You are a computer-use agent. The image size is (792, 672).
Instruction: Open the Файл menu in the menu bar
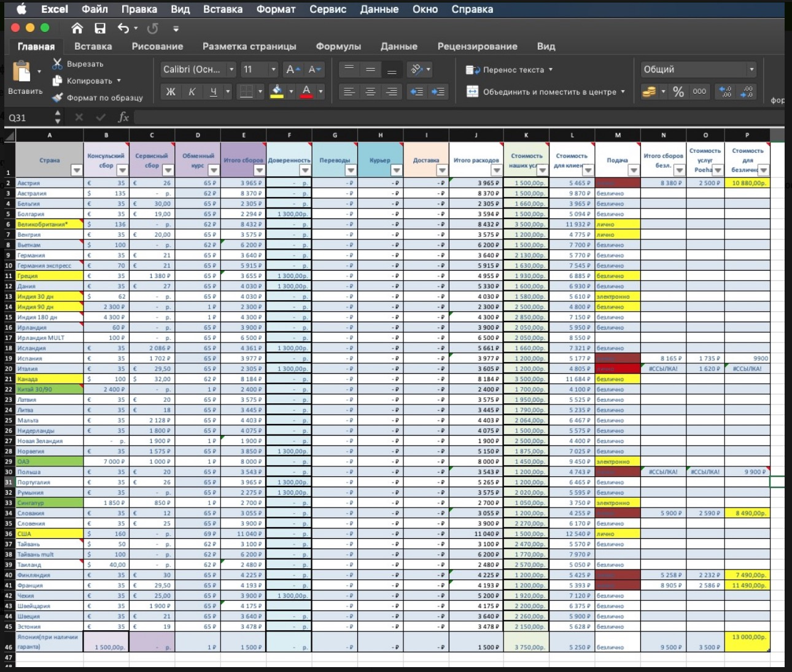click(x=95, y=9)
